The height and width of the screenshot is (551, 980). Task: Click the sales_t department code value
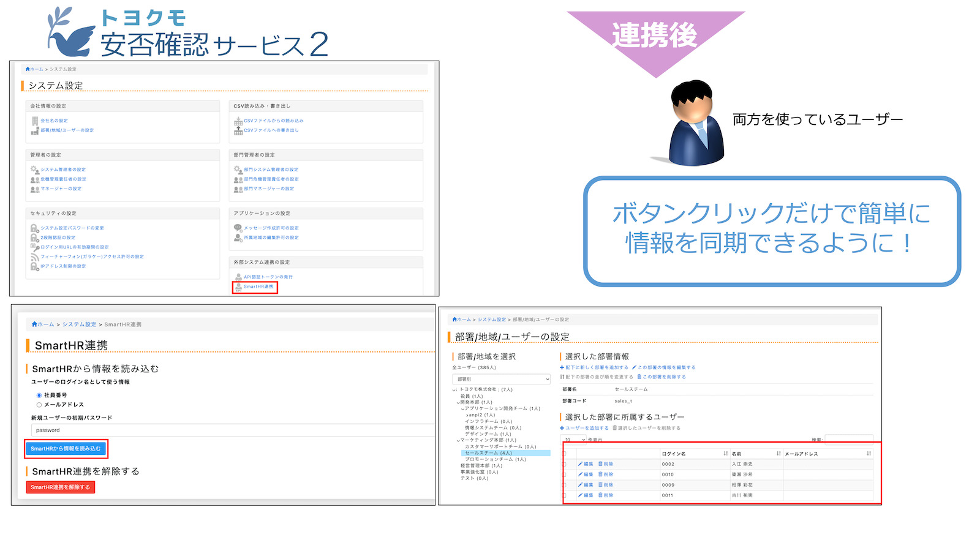pyautogui.click(x=623, y=401)
